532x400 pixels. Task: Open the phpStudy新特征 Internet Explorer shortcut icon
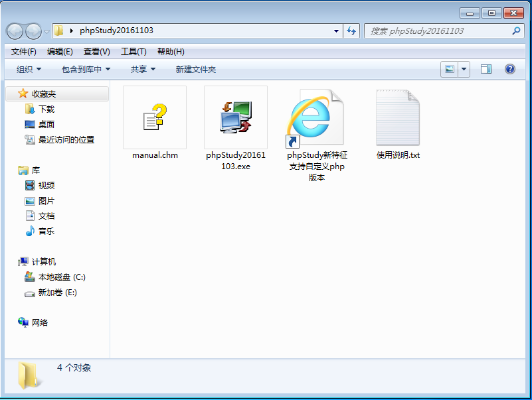pos(317,117)
